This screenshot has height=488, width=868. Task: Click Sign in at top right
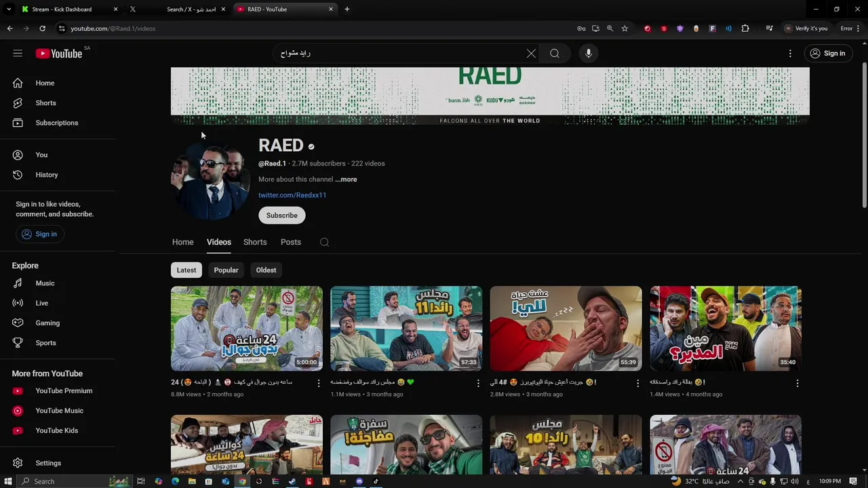pos(828,54)
